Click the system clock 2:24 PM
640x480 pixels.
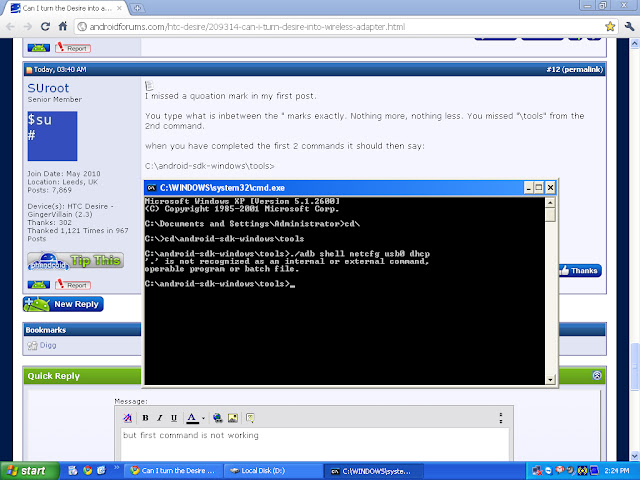coord(617,471)
